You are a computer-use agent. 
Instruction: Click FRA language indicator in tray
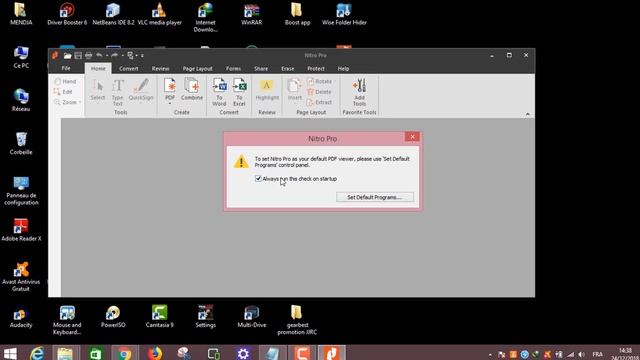[x=598, y=354]
